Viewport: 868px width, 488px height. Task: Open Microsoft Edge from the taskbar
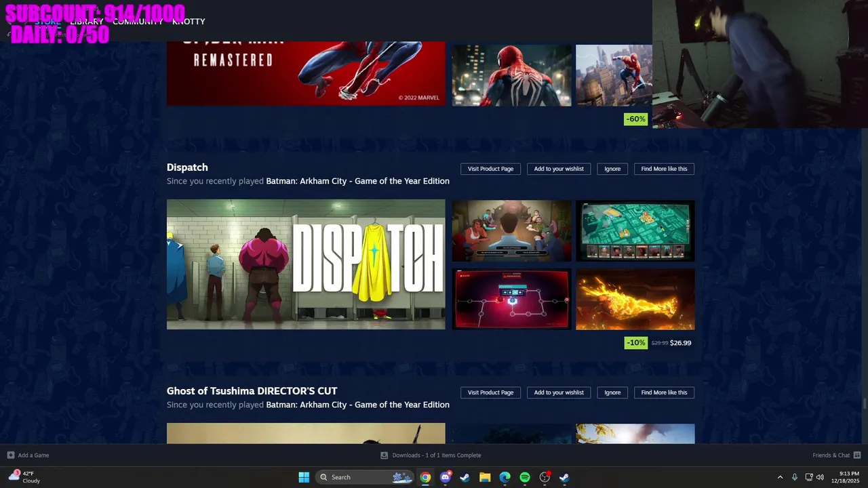(505, 477)
